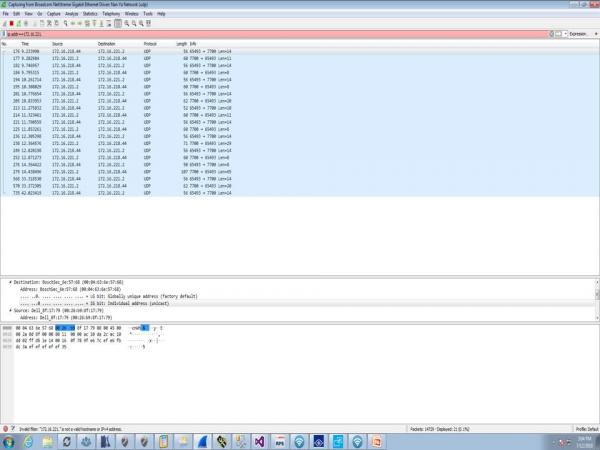Select packet row 279 with Len=45
The height and width of the screenshot is (450, 600).
[x=300, y=172]
